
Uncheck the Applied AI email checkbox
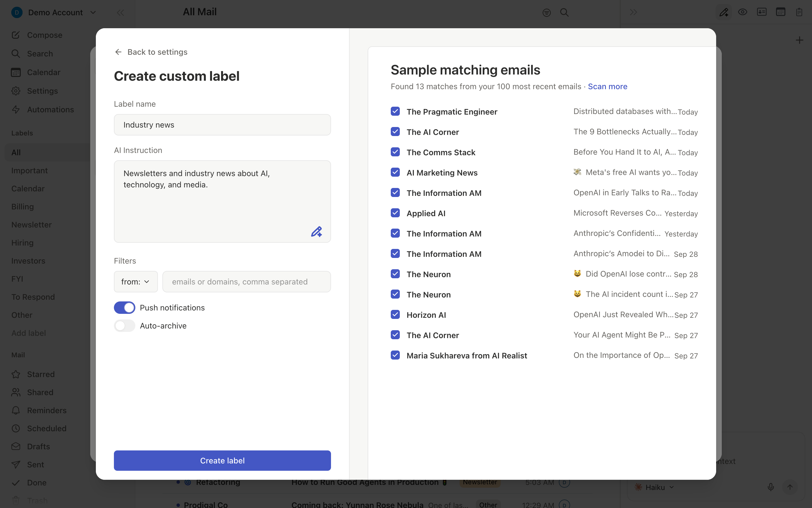pyautogui.click(x=395, y=213)
